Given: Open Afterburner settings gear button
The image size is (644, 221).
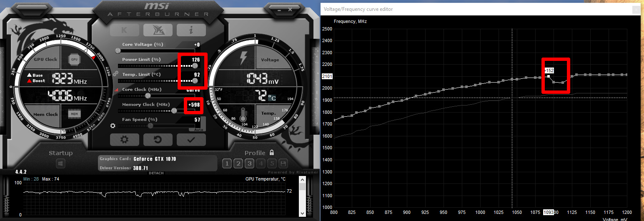Looking at the screenshot, I should click(125, 139).
